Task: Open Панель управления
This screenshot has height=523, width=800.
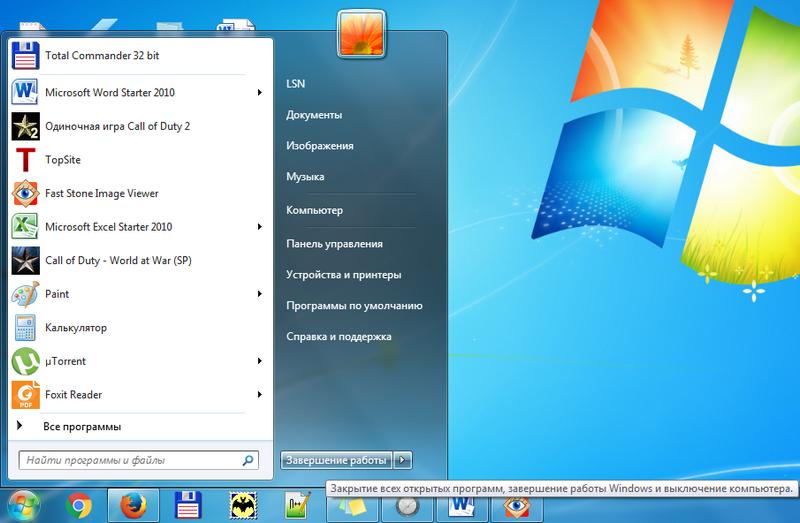Action: click(334, 244)
